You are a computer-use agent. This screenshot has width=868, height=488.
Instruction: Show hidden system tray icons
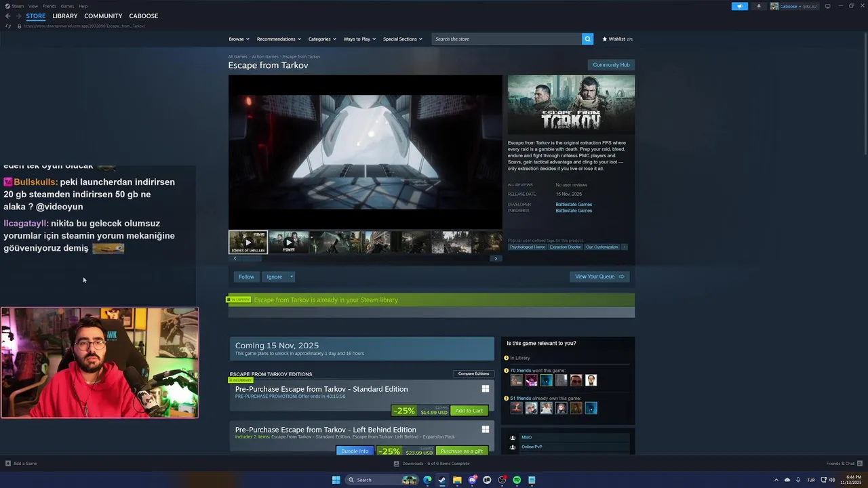[x=776, y=480]
